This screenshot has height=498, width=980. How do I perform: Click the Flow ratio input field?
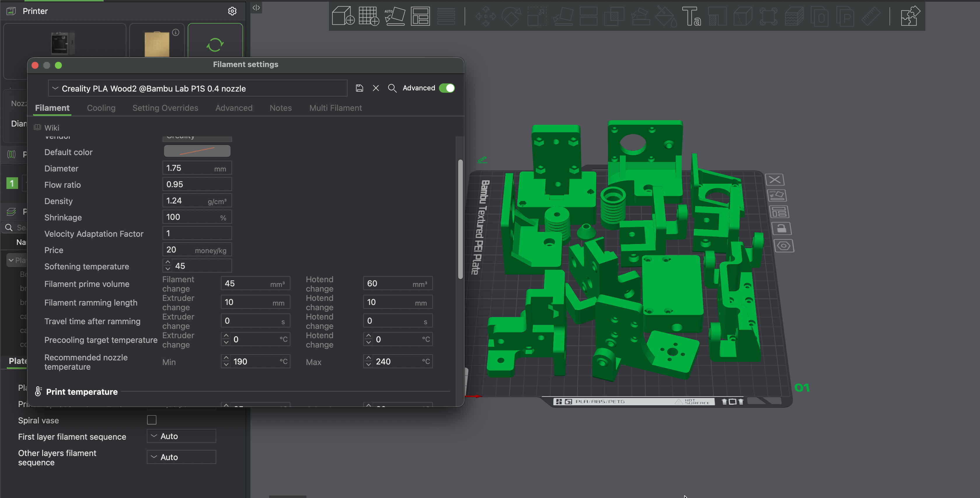point(197,184)
